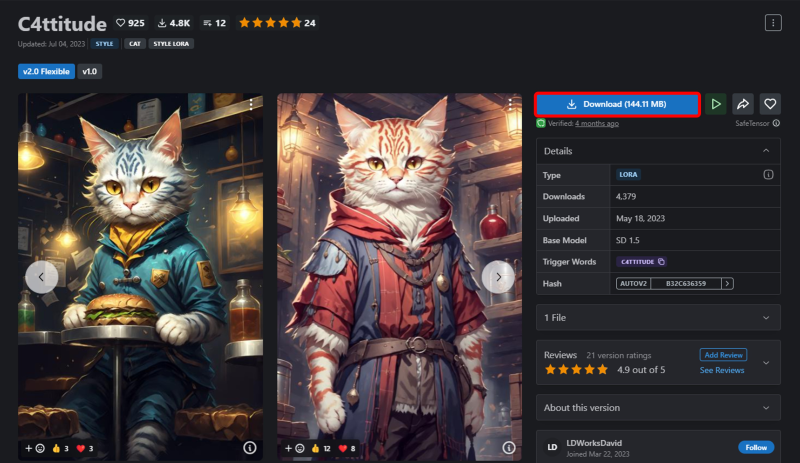Toggle Follow for LDWorksDavid
Viewport: 800px width, 463px height.
(756, 447)
